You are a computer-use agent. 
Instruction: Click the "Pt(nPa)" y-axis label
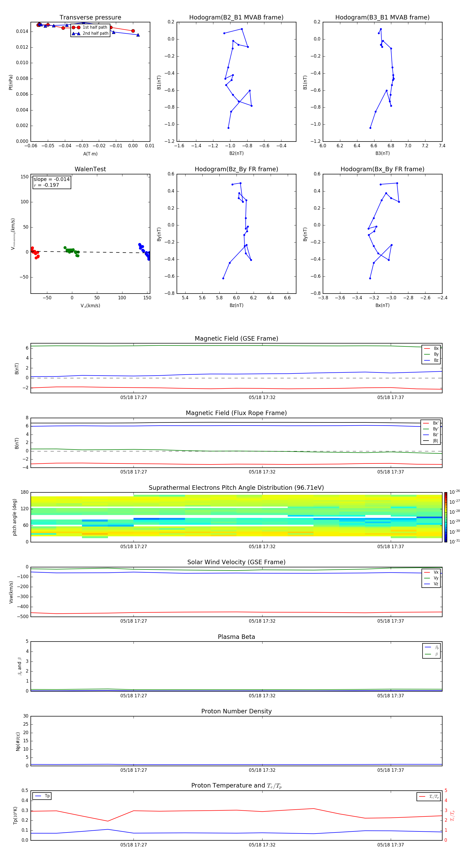click(x=11, y=82)
